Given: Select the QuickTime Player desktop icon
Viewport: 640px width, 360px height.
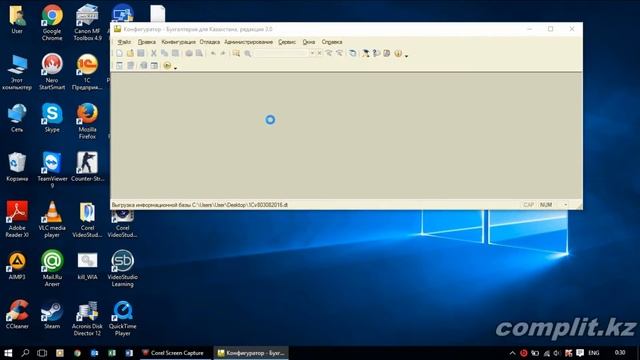Looking at the screenshot, I should click(122, 318).
